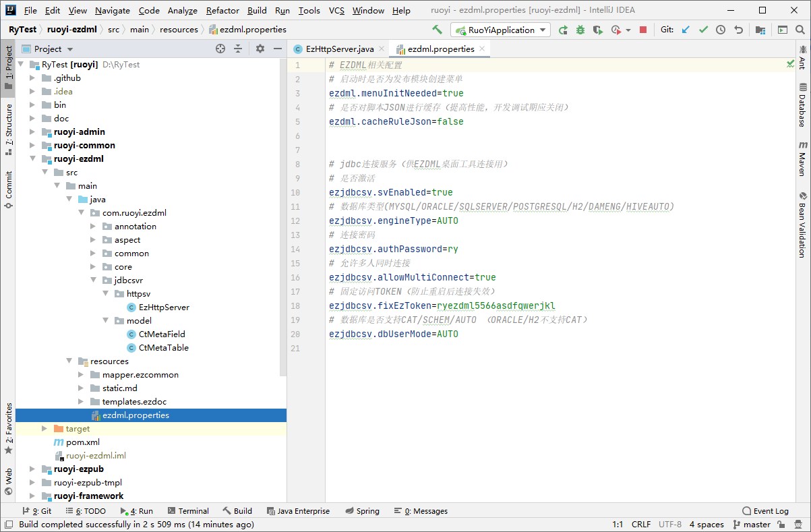Click the Search Everywhere magnifier icon
This screenshot has width=811, height=532.
tap(799, 30)
